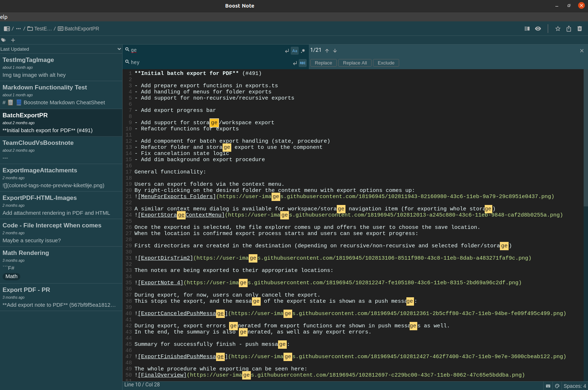Open the TestE… folder breadcrumb
The height and width of the screenshot is (390, 588).
(x=40, y=29)
